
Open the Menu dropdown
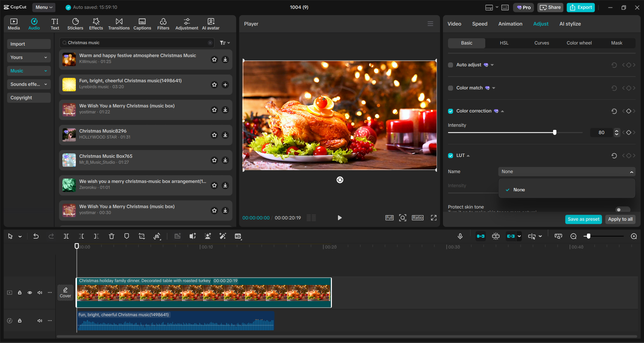(44, 7)
